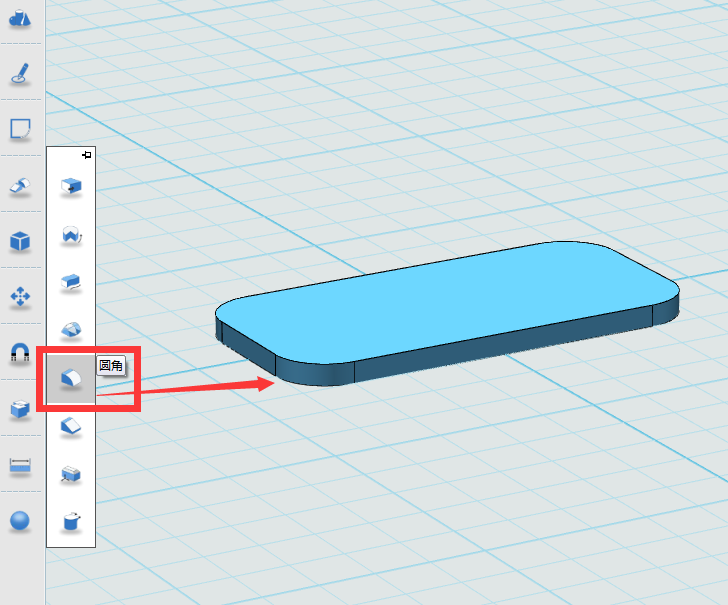Screen dimensions: 728x605
Task: Choose the Revolve tool in flyout
Action: pos(71,235)
